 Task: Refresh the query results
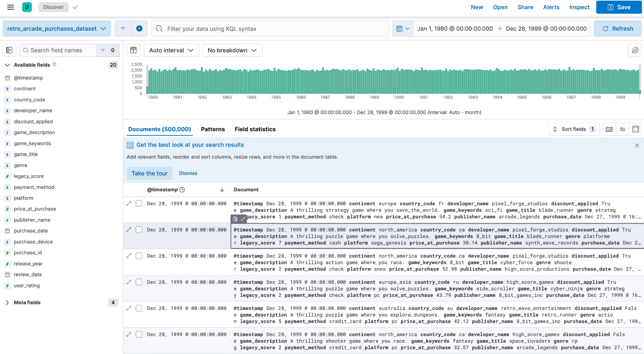(x=618, y=29)
